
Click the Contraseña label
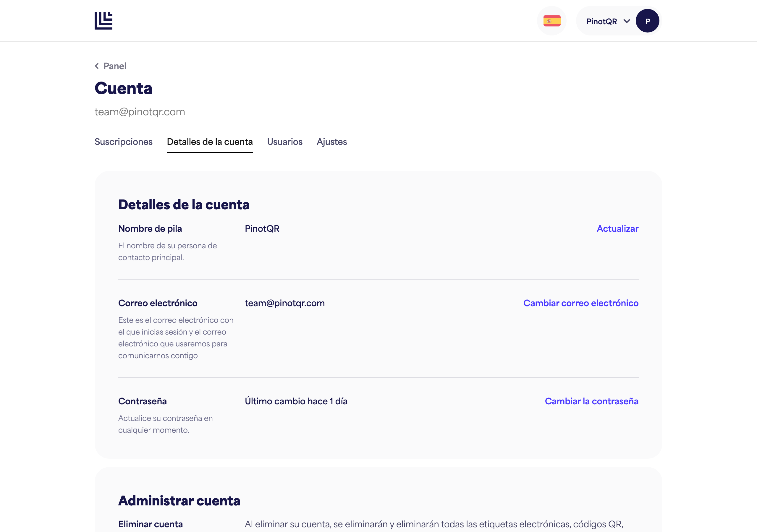point(143,401)
